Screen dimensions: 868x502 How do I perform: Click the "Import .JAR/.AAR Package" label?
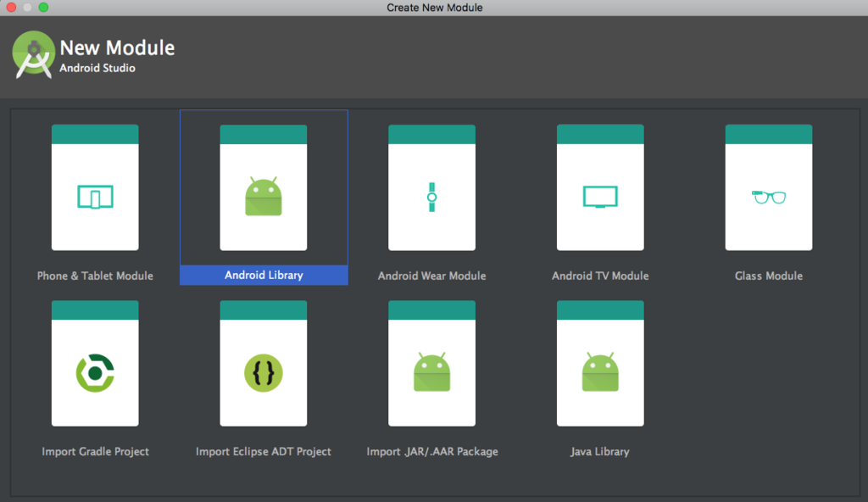click(431, 452)
